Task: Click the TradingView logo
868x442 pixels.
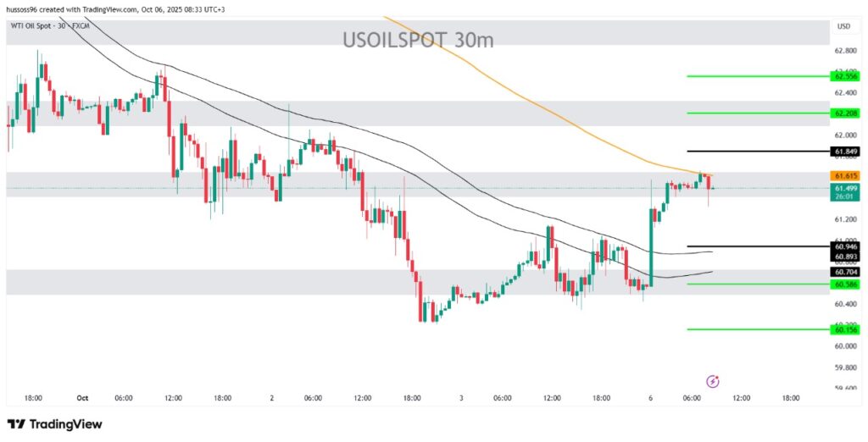Action: click(54, 424)
